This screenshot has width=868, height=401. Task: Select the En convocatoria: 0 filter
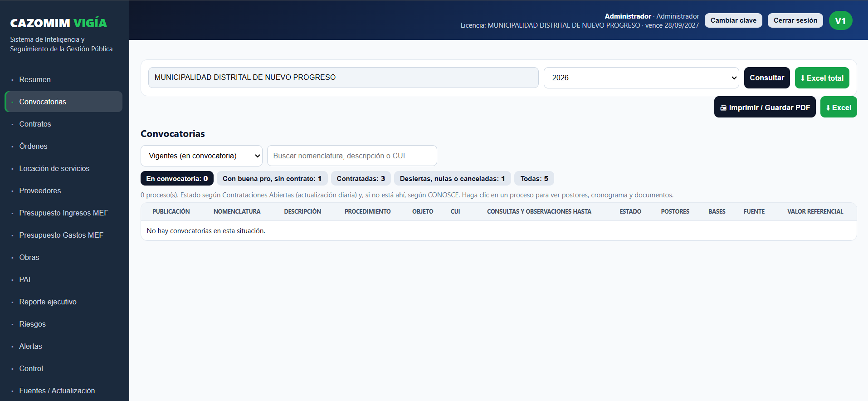click(x=177, y=178)
